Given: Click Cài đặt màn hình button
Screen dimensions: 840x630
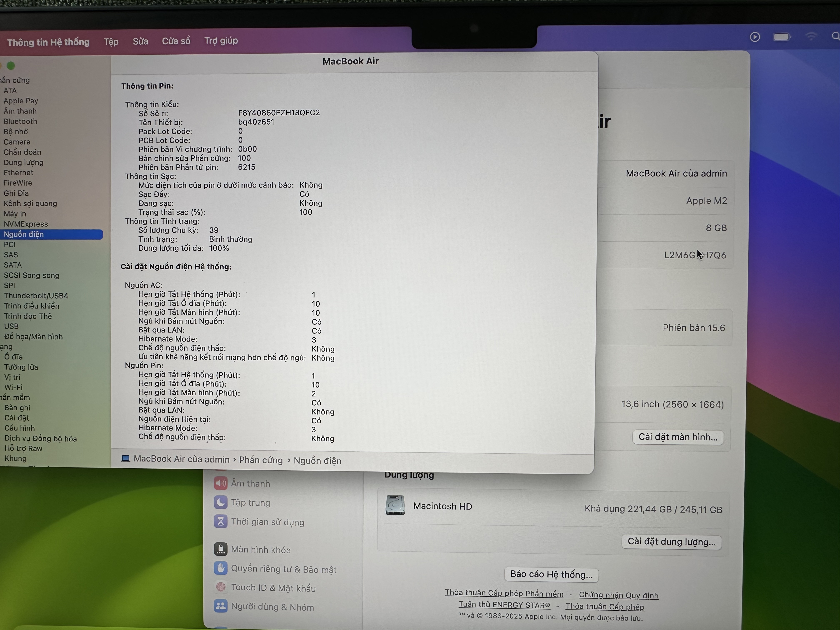Looking at the screenshot, I should 678,437.
